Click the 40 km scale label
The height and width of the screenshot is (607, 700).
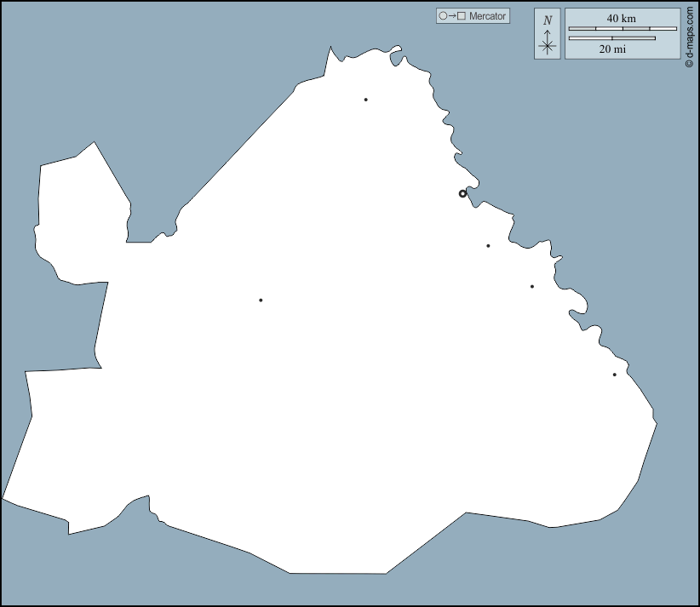click(622, 18)
